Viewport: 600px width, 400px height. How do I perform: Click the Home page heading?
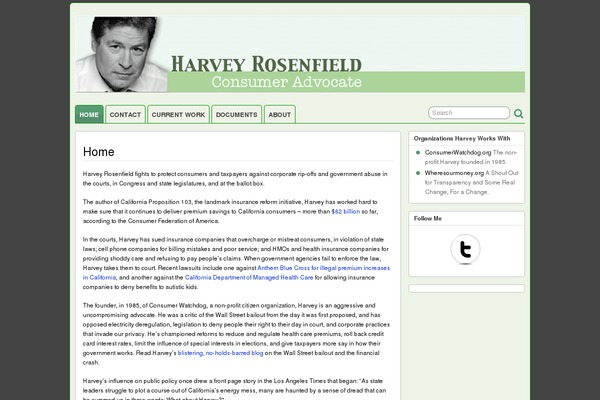pyautogui.click(x=99, y=152)
